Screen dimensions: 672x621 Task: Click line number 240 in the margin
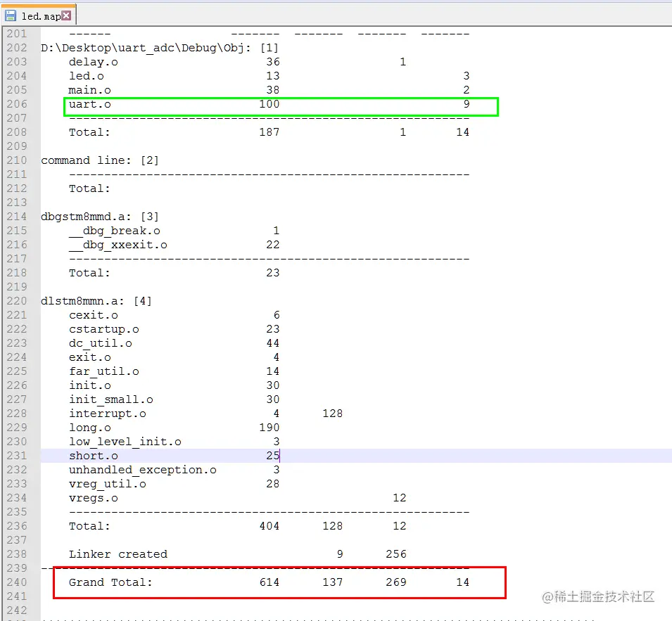17,582
